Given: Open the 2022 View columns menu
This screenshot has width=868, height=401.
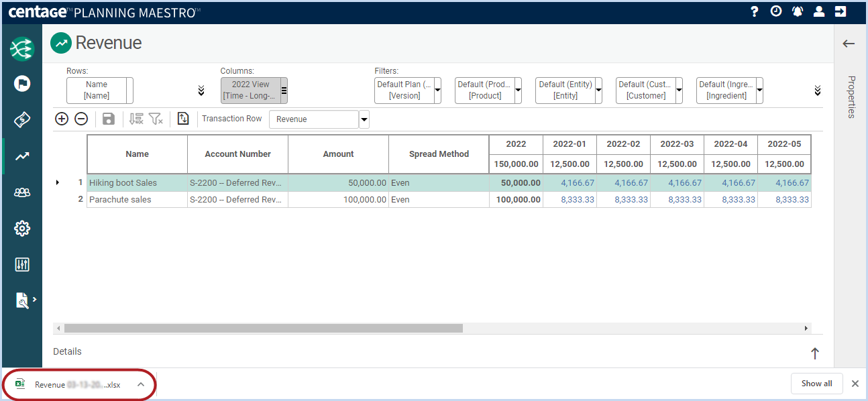Looking at the screenshot, I should pos(284,90).
